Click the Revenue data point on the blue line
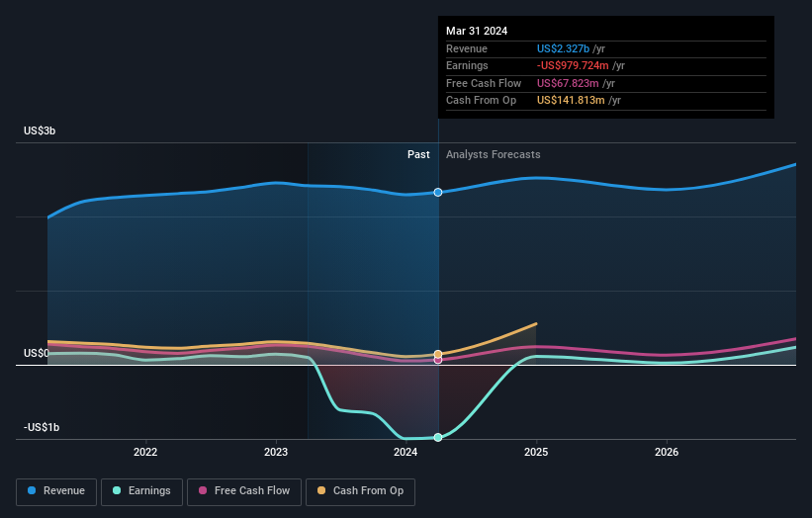The image size is (812, 518). click(x=438, y=193)
